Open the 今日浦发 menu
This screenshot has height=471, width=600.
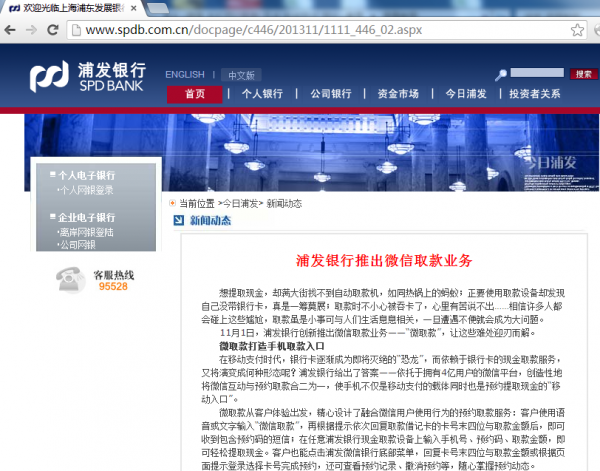tap(466, 94)
